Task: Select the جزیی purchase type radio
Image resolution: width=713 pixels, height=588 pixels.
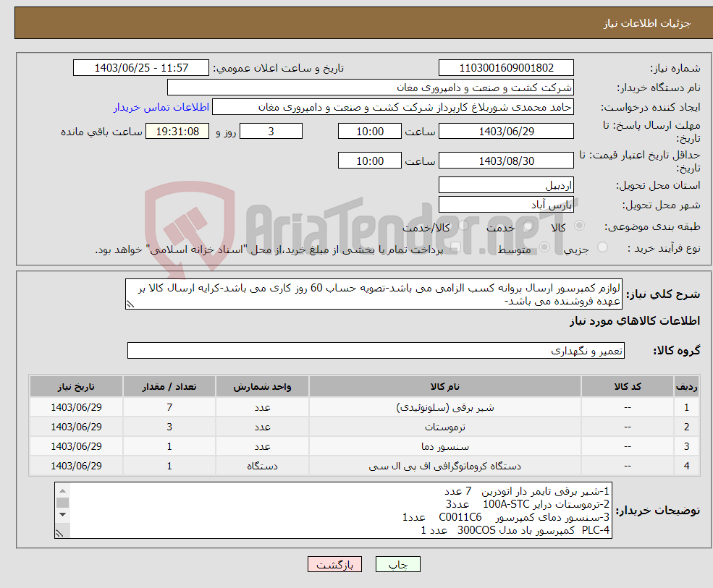Action: coord(602,247)
